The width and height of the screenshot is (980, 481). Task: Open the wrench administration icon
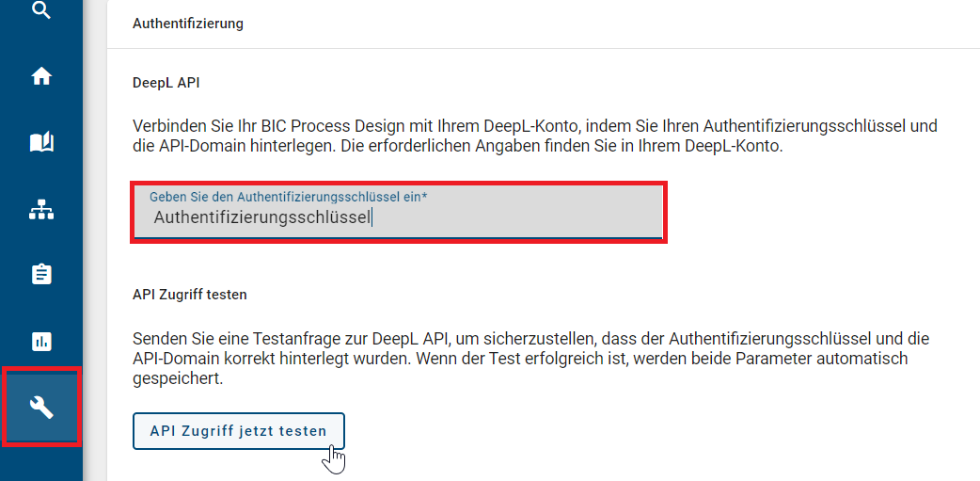[x=41, y=408]
